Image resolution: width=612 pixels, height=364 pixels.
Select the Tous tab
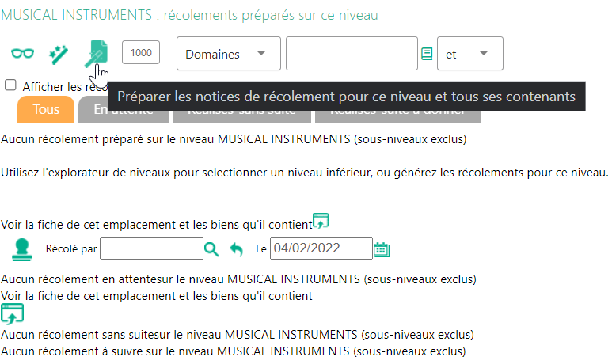tap(46, 110)
